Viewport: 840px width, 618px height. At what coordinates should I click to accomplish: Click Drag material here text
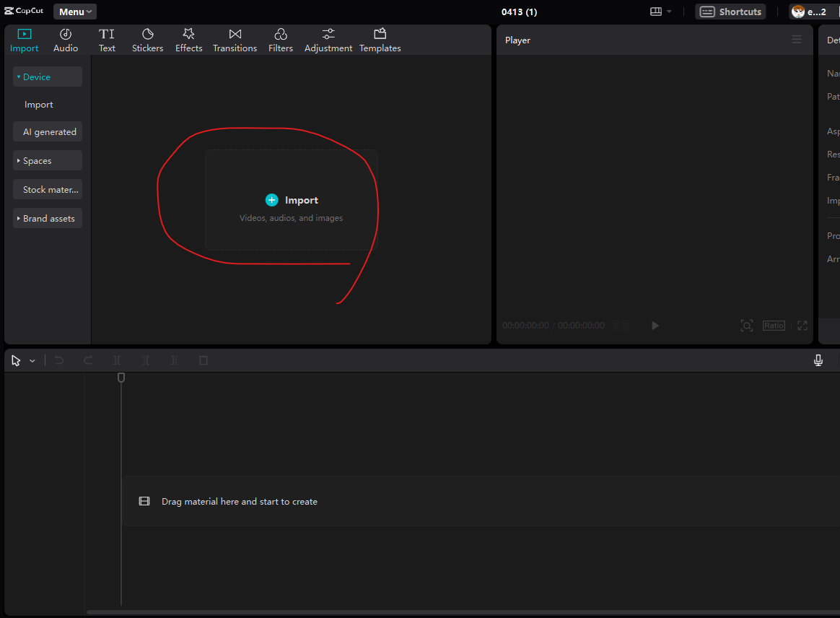coord(240,502)
